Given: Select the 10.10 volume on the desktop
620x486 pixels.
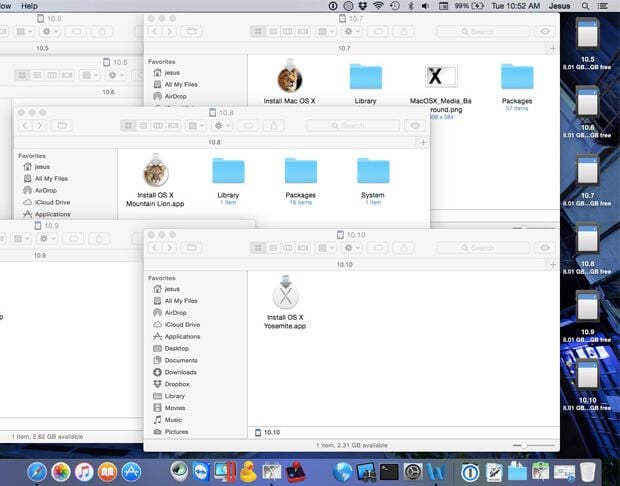Looking at the screenshot, I should pos(588,375).
